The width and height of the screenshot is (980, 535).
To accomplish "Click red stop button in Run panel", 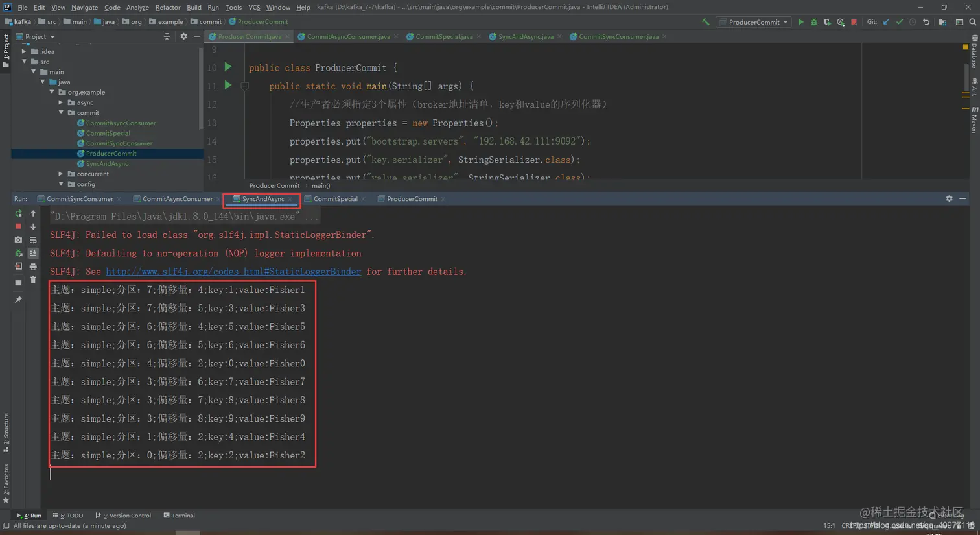I will tap(18, 226).
